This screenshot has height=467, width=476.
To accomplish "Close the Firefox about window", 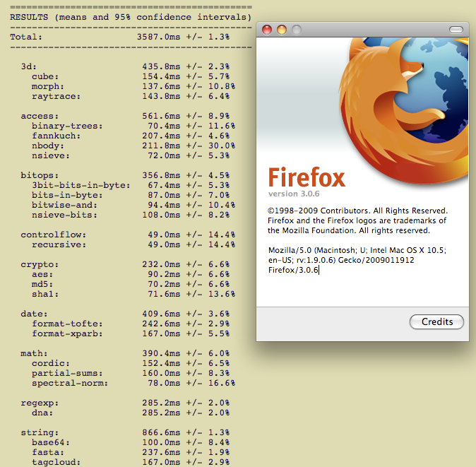I will pyautogui.click(x=267, y=30).
